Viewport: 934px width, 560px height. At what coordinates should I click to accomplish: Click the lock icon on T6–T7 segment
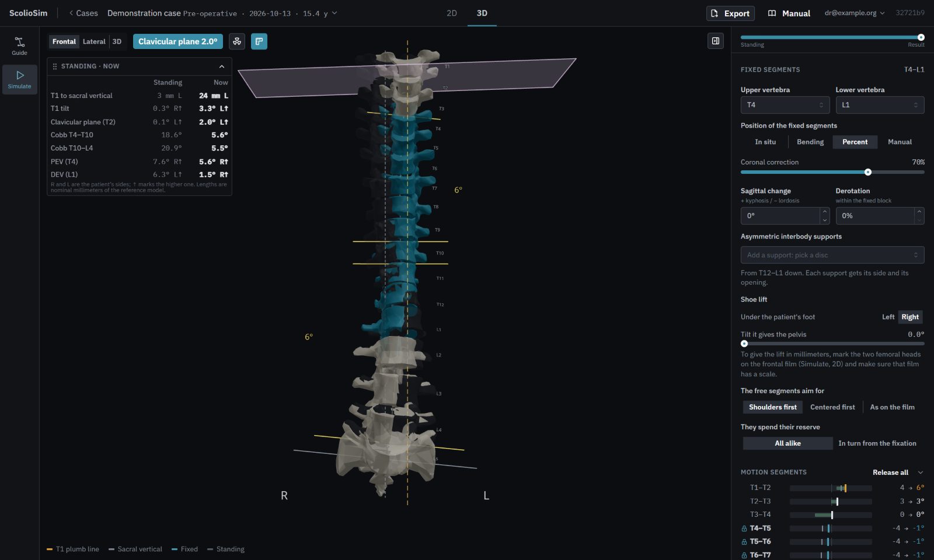coord(744,555)
